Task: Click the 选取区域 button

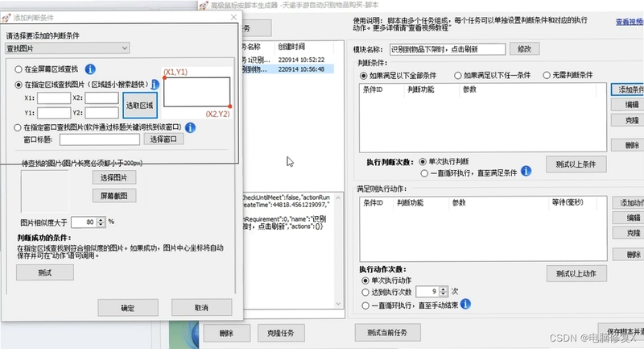Action: tap(140, 106)
